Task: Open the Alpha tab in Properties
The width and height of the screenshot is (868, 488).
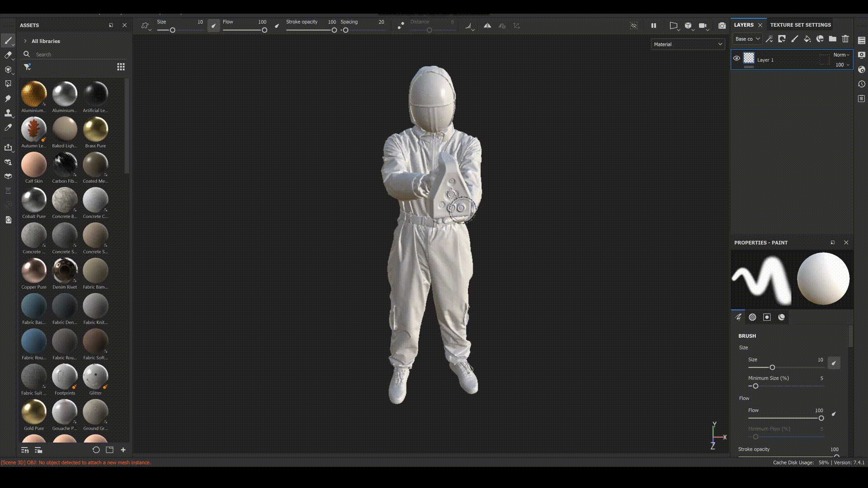Action: pos(753,317)
